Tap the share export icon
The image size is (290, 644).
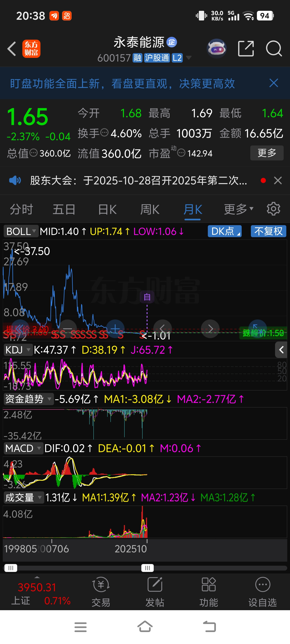click(246, 49)
